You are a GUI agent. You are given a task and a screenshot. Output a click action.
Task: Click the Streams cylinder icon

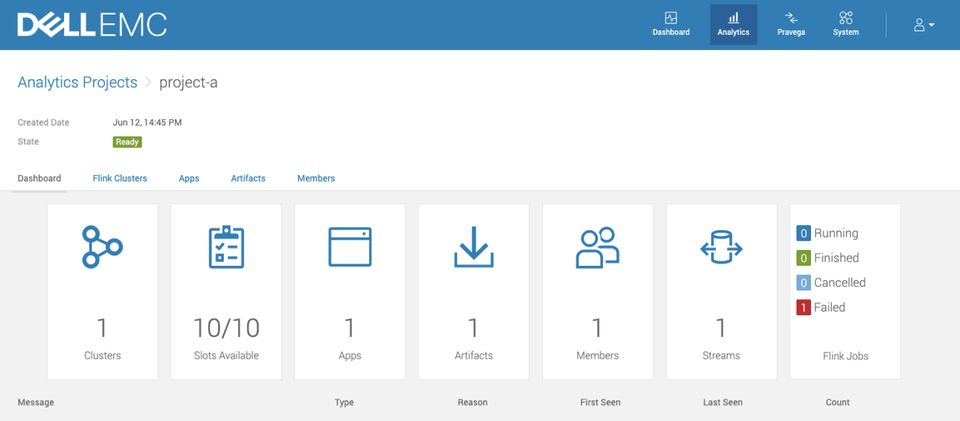click(721, 247)
